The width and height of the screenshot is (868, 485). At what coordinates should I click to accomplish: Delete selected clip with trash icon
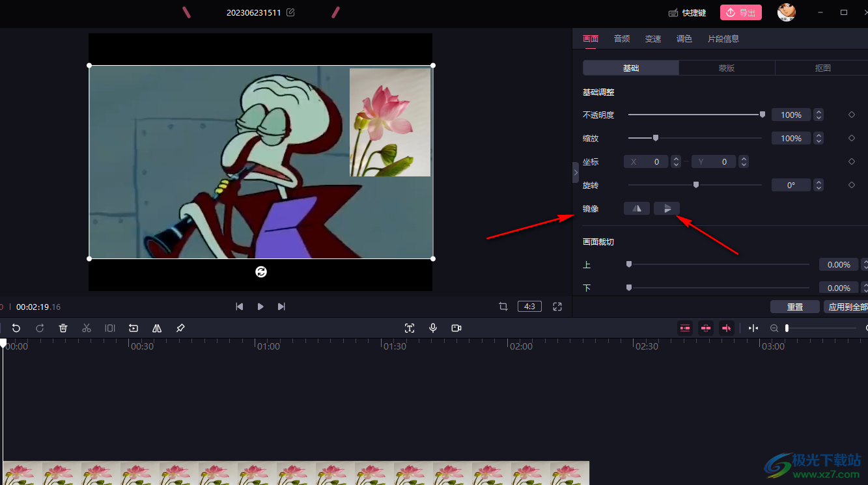(63, 328)
